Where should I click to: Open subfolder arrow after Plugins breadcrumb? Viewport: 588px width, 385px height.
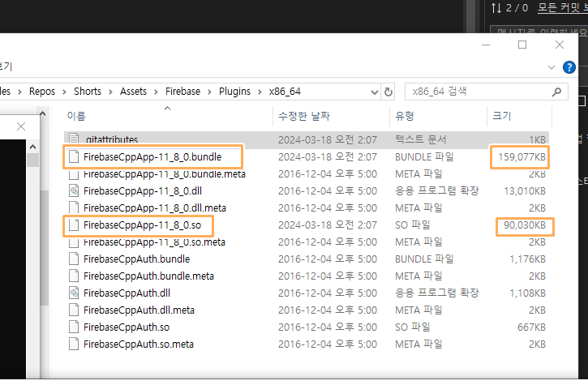(260, 92)
